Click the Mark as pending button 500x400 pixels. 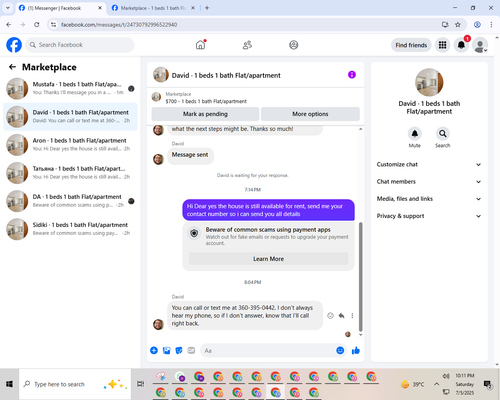pyautogui.click(x=205, y=114)
